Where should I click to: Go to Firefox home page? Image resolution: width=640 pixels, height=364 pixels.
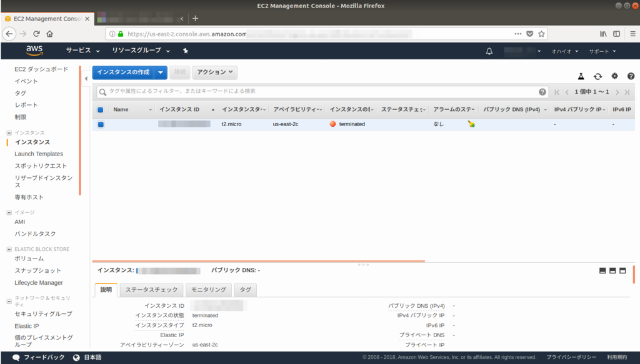[49, 34]
